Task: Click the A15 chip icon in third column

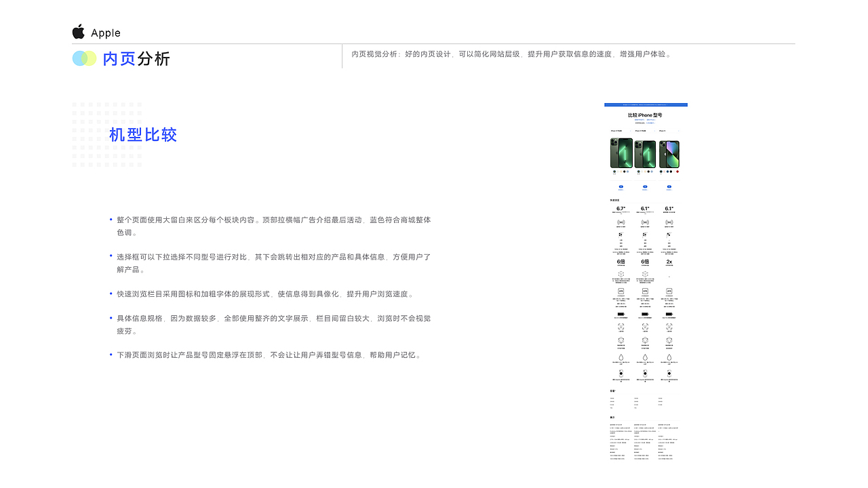Action: click(669, 291)
